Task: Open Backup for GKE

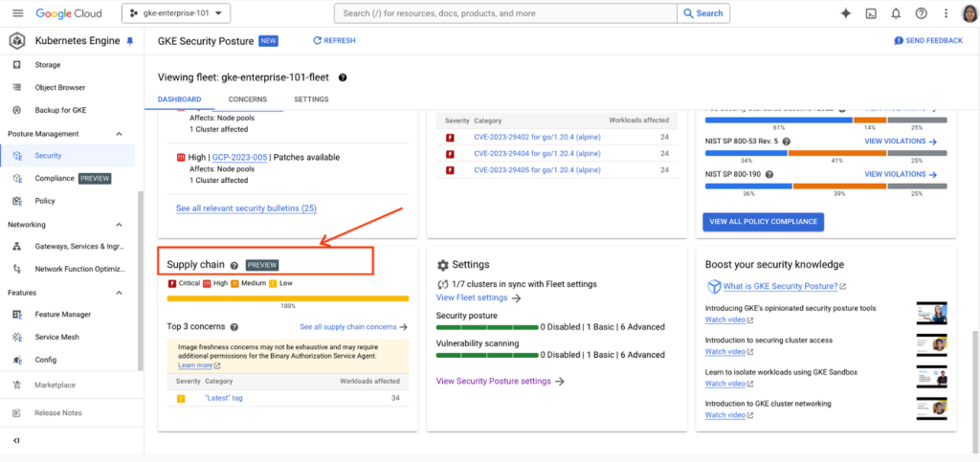Action: (x=60, y=110)
